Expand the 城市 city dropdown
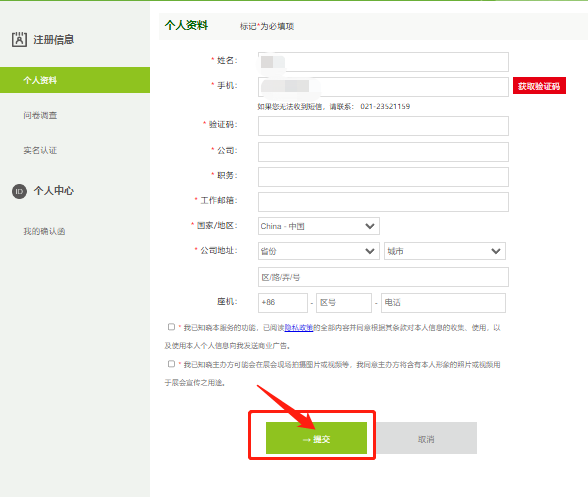This screenshot has width=588, height=503. point(445,251)
